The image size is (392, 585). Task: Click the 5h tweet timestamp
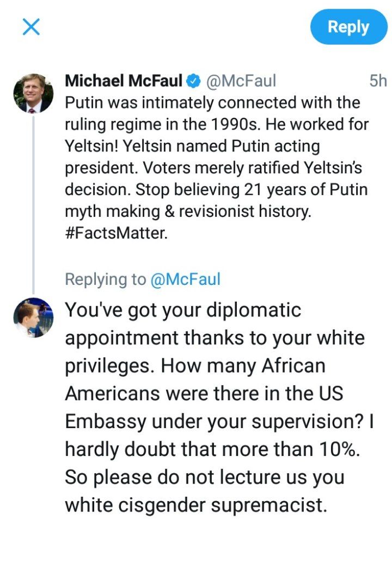click(x=377, y=81)
